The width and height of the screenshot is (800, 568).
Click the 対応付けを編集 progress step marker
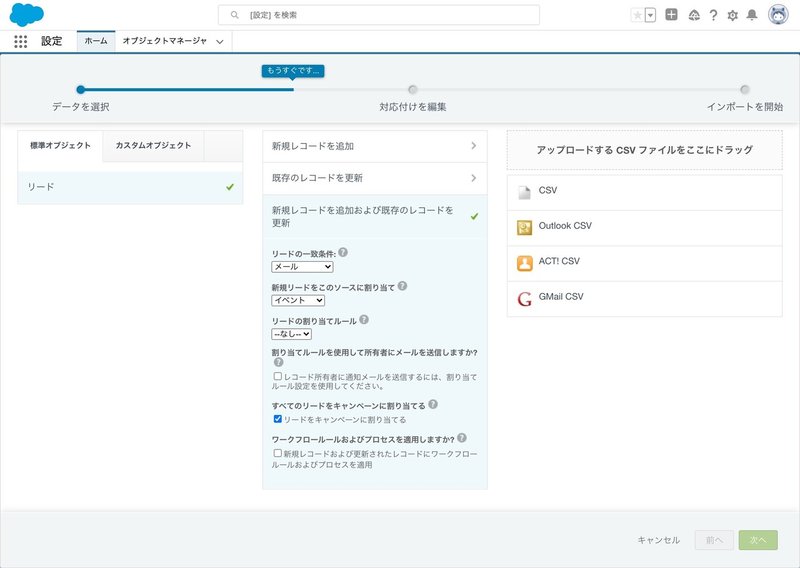coord(413,90)
